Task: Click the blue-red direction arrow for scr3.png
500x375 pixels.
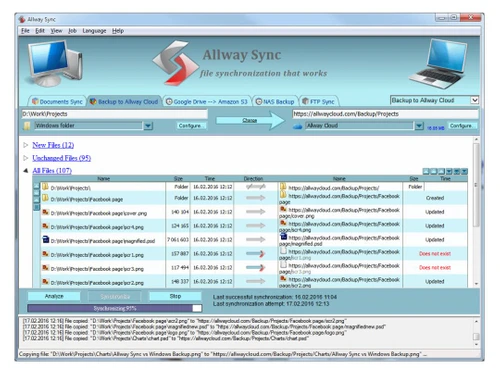Action: point(256,268)
